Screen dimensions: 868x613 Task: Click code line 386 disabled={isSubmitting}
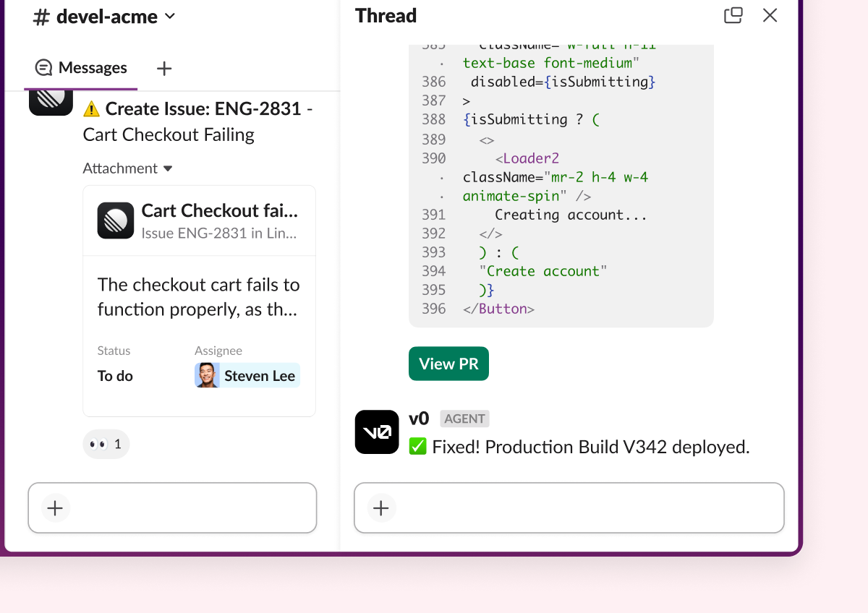pyautogui.click(x=563, y=82)
